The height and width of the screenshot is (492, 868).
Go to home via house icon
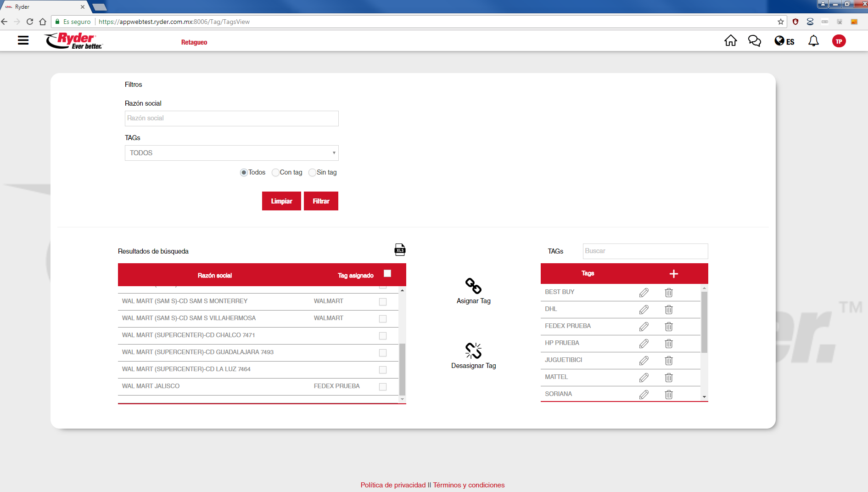(730, 41)
